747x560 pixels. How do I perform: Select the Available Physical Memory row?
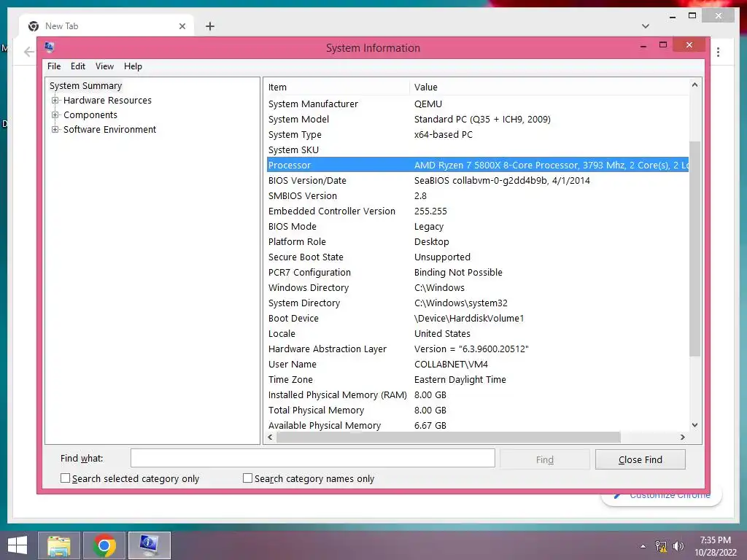click(477, 425)
